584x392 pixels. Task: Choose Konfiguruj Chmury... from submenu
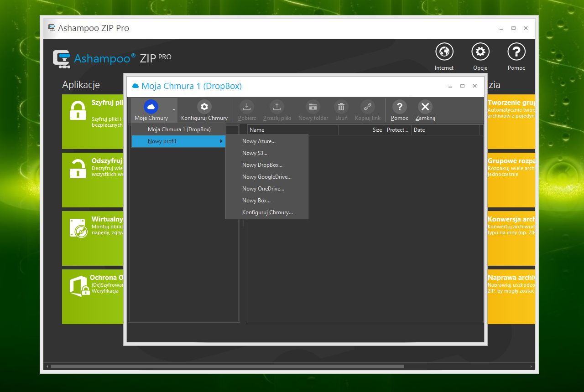(267, 212)
